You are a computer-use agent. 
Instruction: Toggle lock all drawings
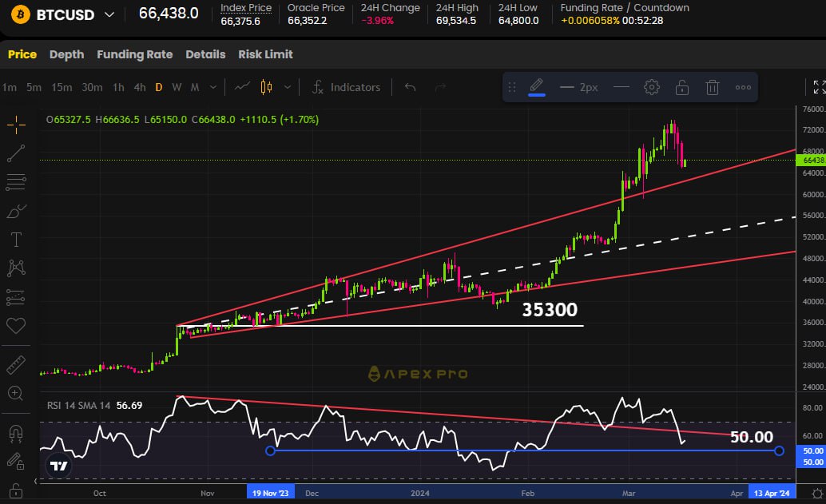point(16,490)
